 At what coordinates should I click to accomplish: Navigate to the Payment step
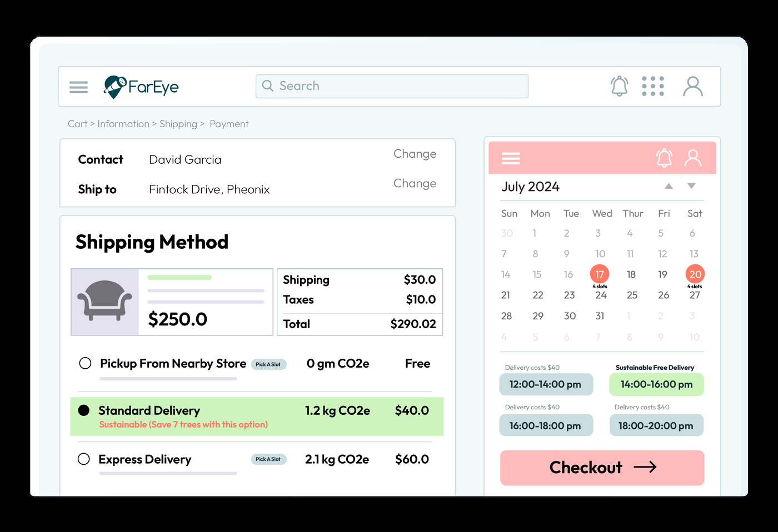click(x=229, y=123)
